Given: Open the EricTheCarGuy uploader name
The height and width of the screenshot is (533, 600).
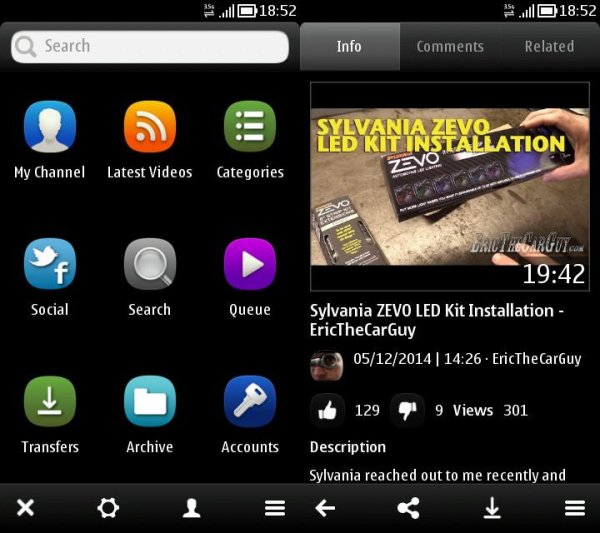Looking at the screenshot, I should 537,359.
